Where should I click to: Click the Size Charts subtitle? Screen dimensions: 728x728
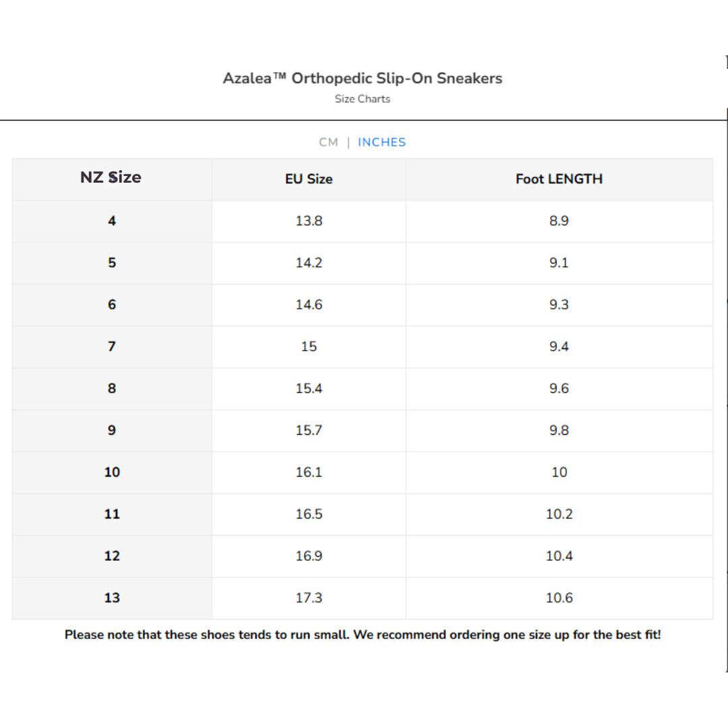coord(363,99)
